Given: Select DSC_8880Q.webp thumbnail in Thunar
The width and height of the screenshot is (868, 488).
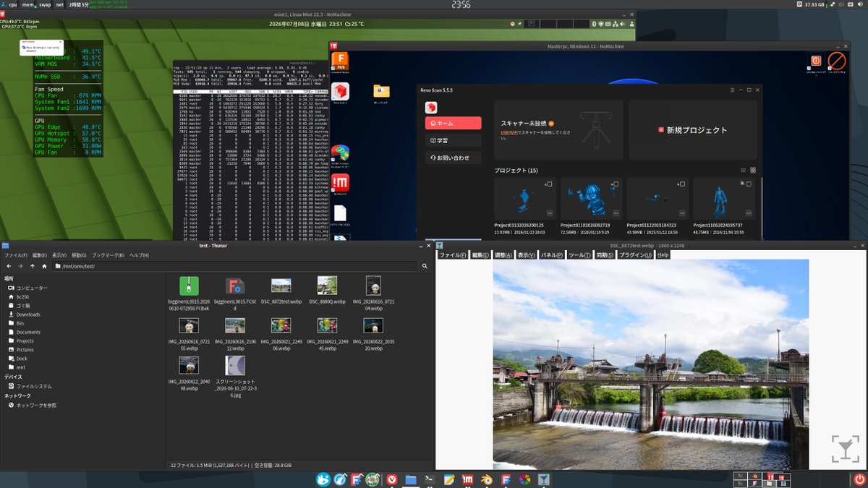Looking at the screenshot, I should click(x=327, y=285).
